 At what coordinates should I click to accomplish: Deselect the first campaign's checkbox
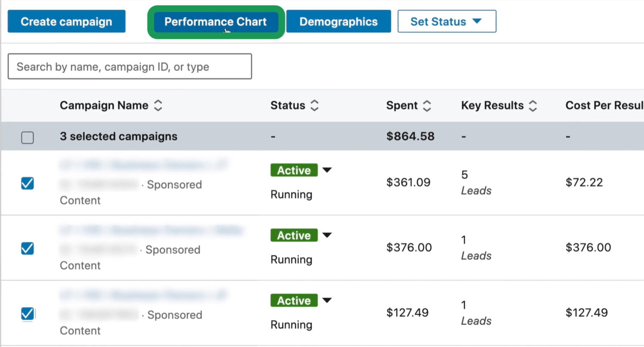tap(27, 183)
